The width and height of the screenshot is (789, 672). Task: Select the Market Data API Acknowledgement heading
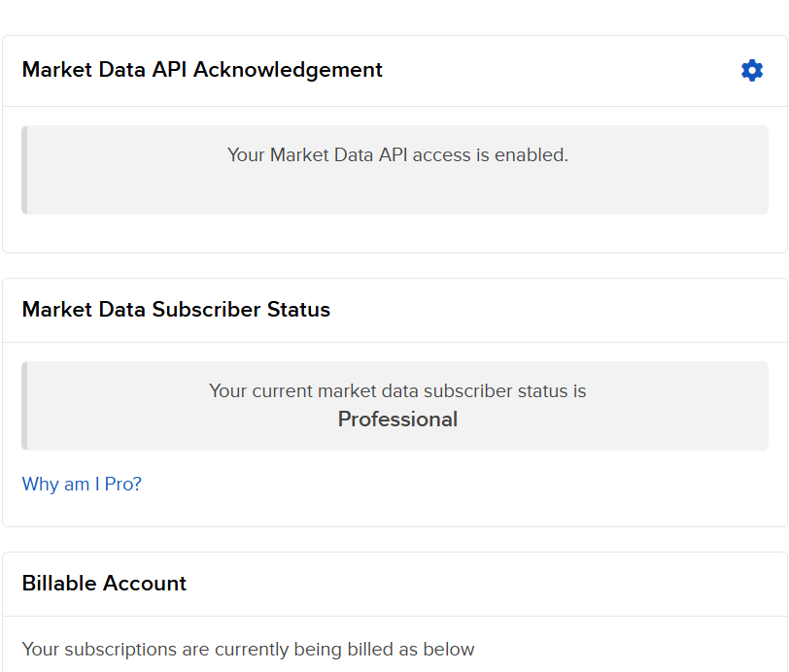201,70
